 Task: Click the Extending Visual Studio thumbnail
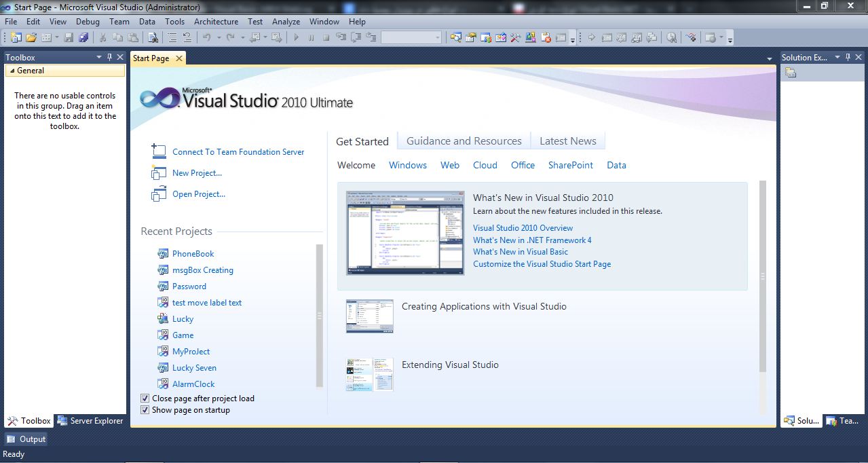point(369,375)
